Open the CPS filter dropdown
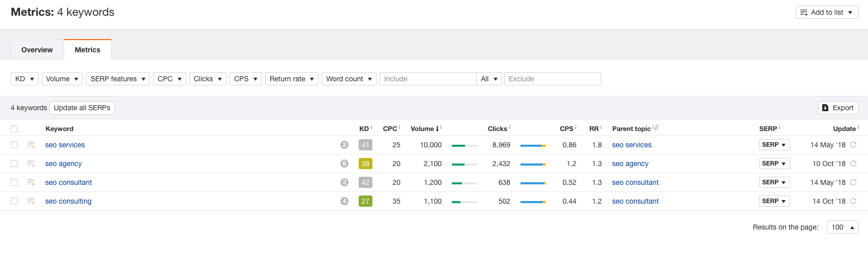This screenshot has width=868, height=258. pos(246,79)
